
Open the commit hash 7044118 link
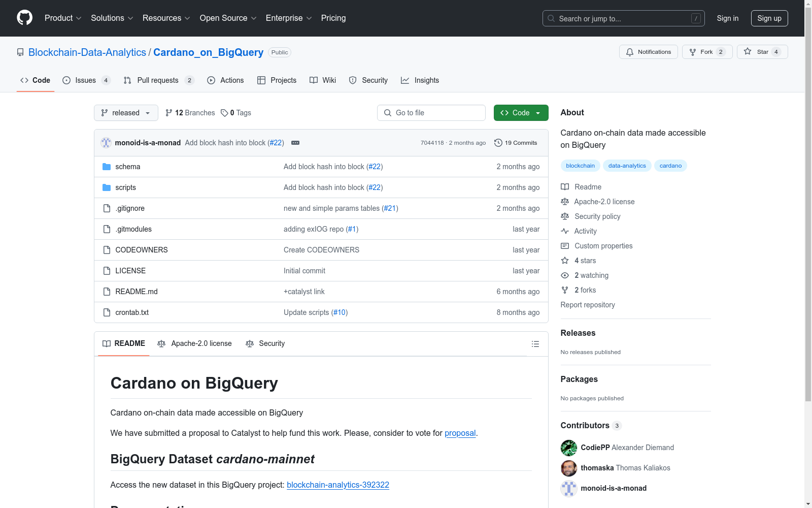point(432,143)
